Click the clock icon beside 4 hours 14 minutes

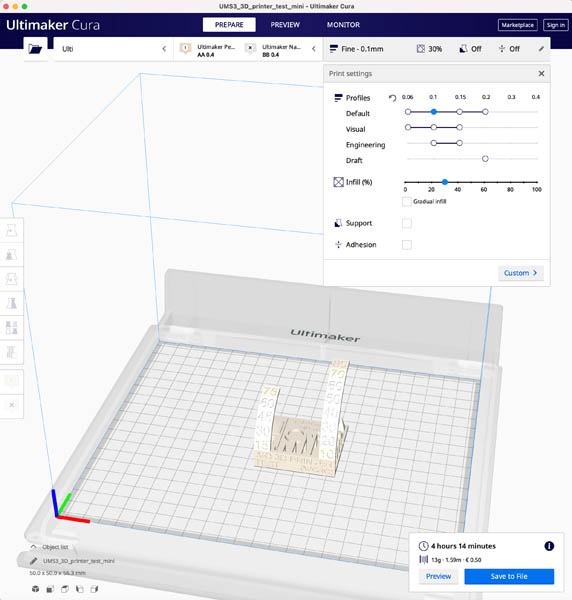pos(423,546)
